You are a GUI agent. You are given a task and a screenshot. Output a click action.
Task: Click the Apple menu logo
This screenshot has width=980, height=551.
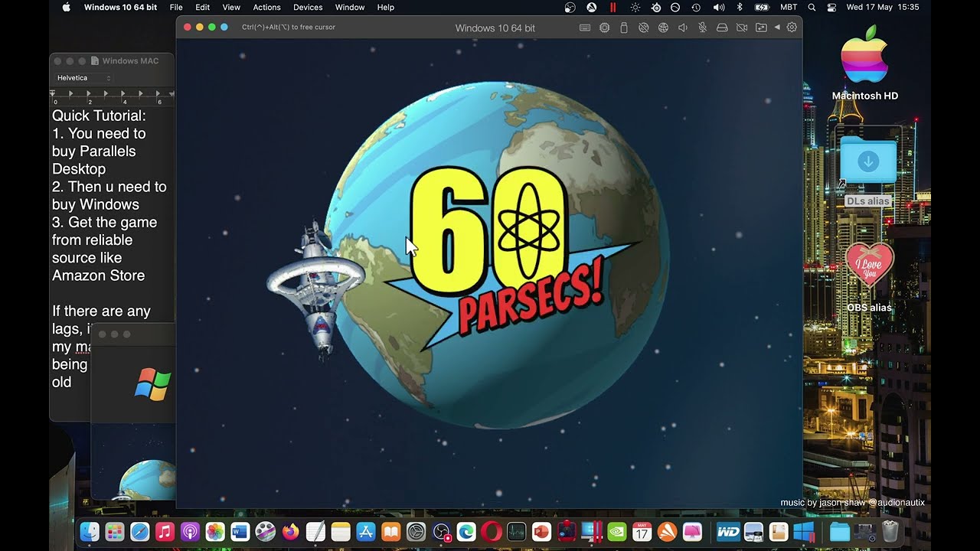click(66, 7)
